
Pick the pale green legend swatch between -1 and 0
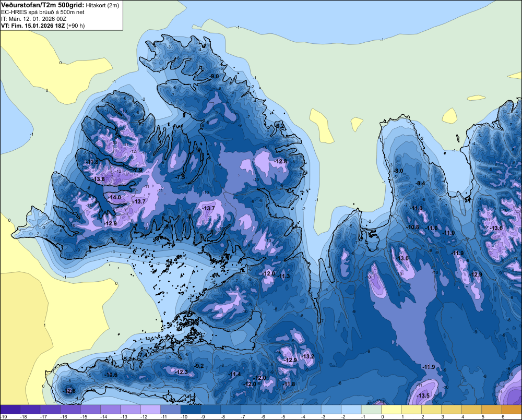point(371,410)
